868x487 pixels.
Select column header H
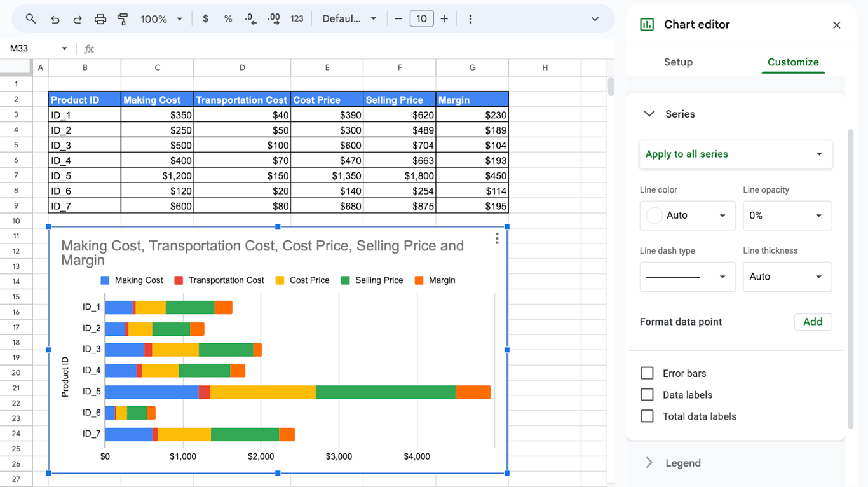(545, 67)
